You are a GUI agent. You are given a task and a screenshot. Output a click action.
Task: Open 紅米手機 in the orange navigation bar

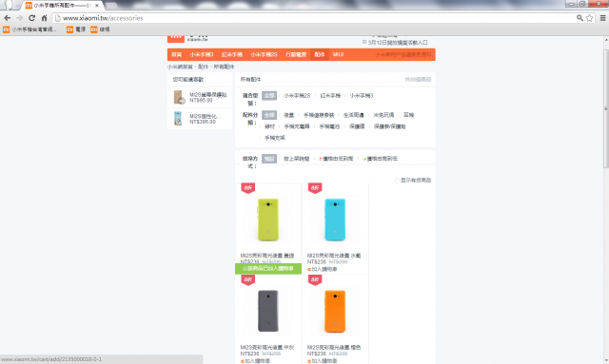232,55
